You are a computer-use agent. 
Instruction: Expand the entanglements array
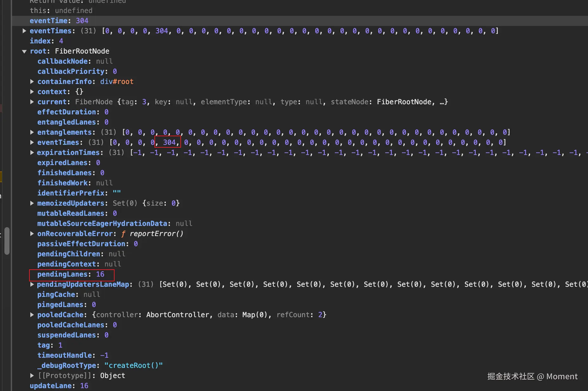click(32, 132)
